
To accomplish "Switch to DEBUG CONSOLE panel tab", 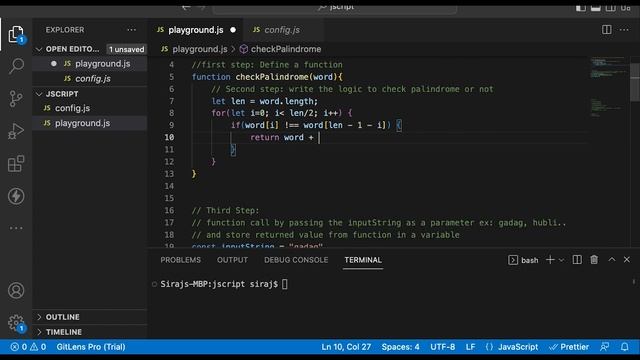I will coord(296,260).
